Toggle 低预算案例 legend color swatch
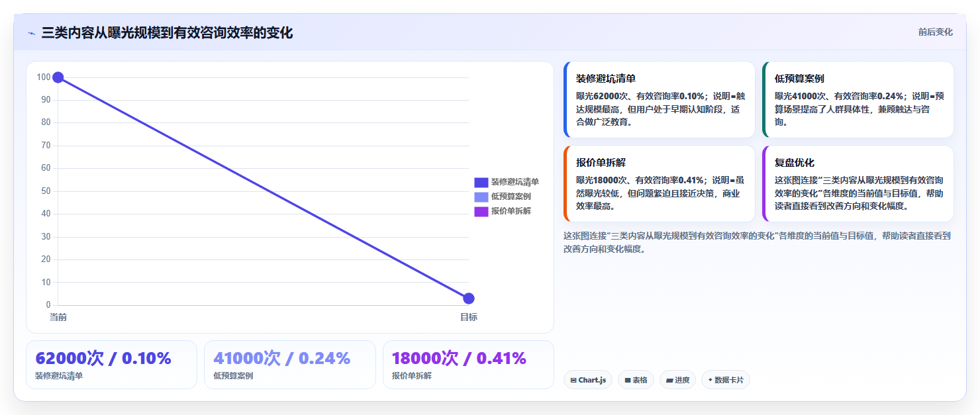The width and height of the screenshot is (980, 415). tap(481, 197)
